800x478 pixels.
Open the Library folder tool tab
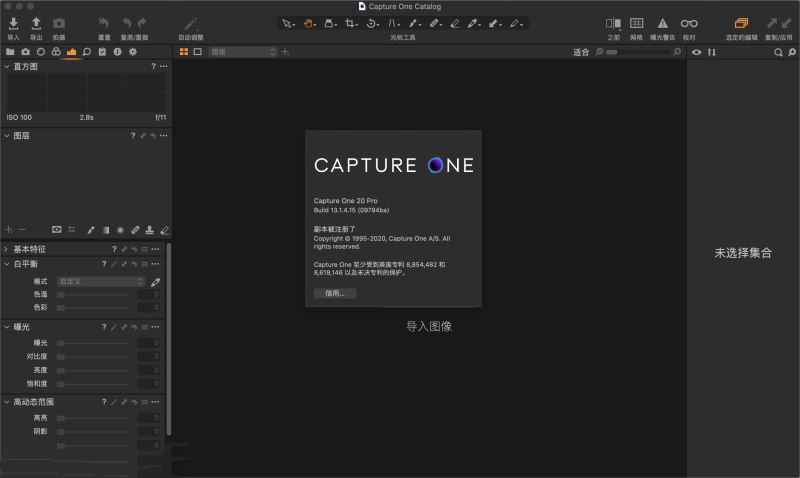[x=10, y=52]
